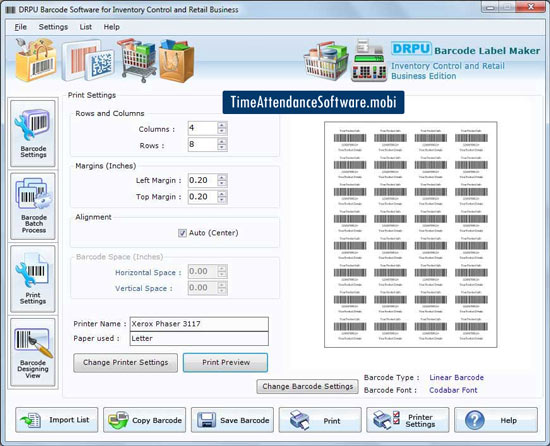Increase the Left Margin spinner value

[222, 177]
